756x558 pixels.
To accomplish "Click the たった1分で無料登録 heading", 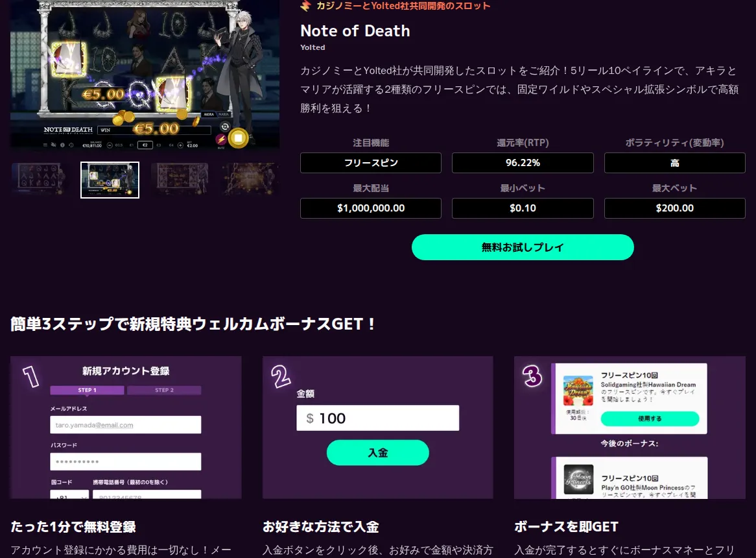I will (x=73, y=527).
